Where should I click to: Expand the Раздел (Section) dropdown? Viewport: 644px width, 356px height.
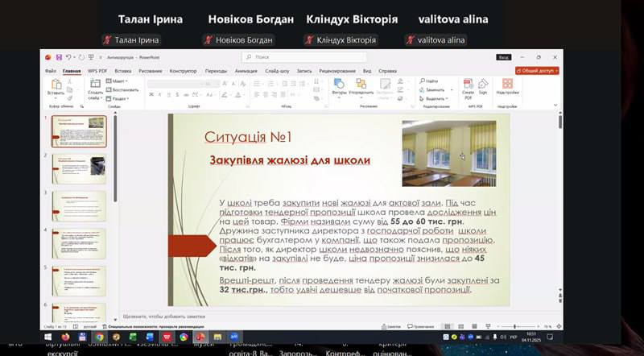pyautogui.click(x=118, y=98)
